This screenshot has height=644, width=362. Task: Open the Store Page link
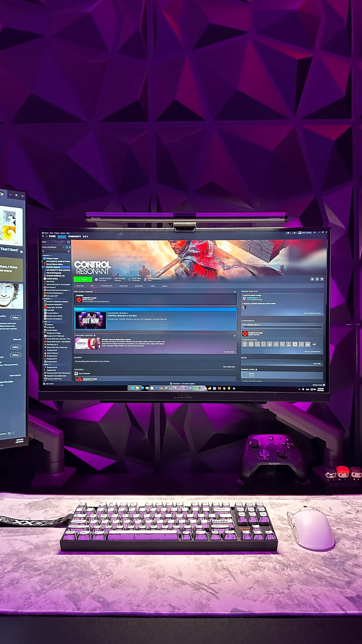click(80, 286)
